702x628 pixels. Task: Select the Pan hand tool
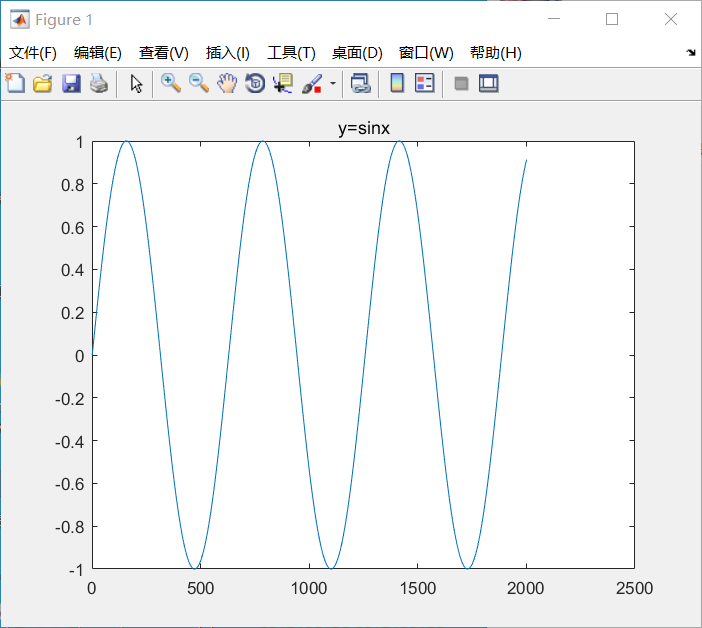tap(227, 83)
